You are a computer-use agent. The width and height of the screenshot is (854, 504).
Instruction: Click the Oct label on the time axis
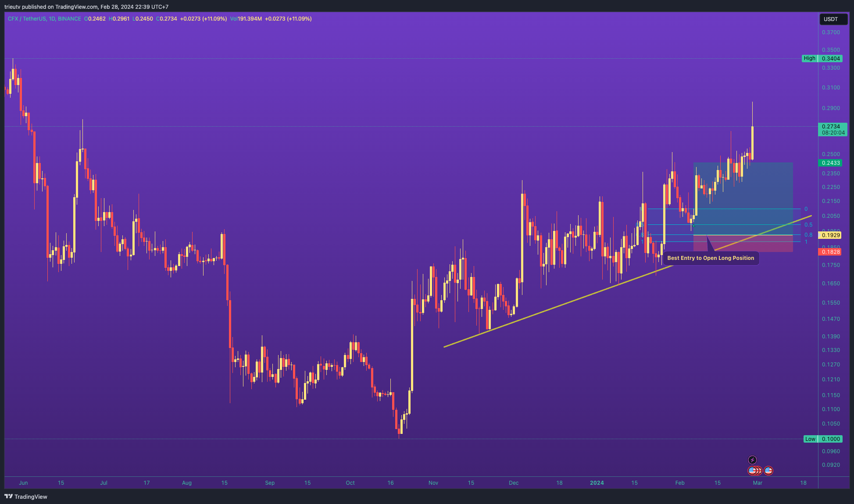(350, 483)
